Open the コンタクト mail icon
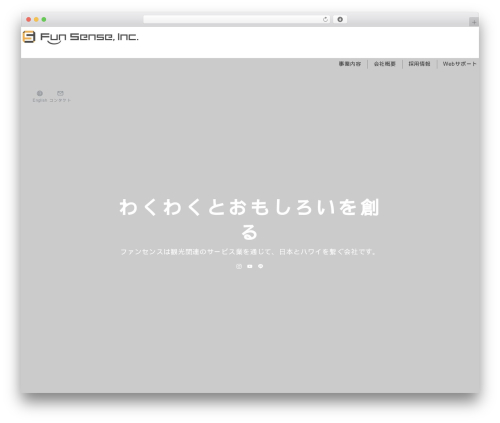 (60, 93)
